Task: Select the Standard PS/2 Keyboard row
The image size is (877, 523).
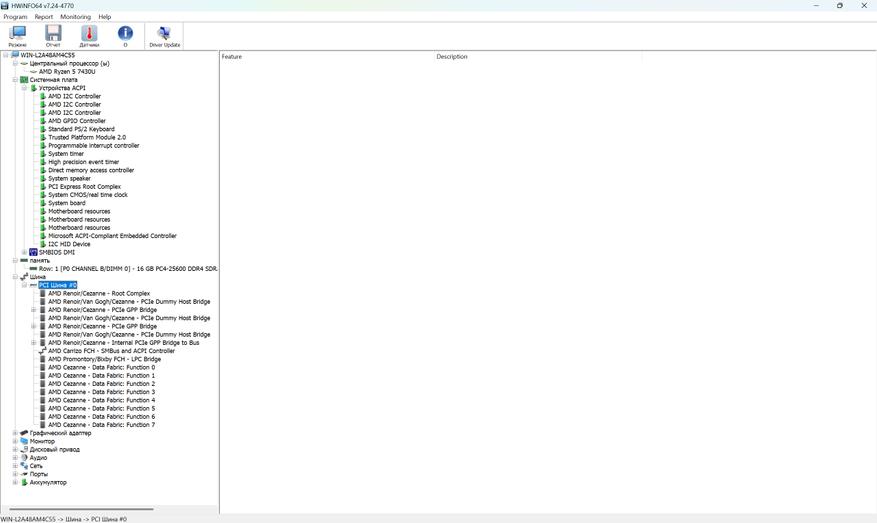Action: pos(81,129)
